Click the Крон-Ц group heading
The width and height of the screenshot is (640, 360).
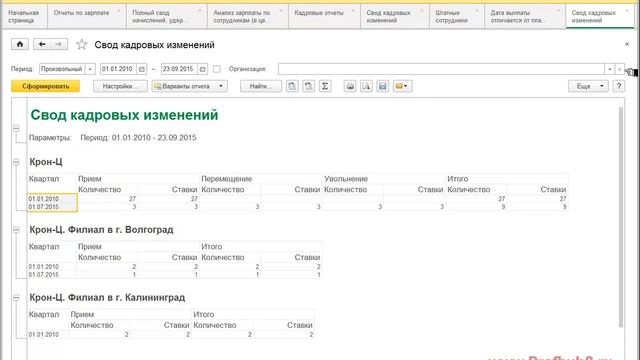pyautogui.click(x=46, y=162)
